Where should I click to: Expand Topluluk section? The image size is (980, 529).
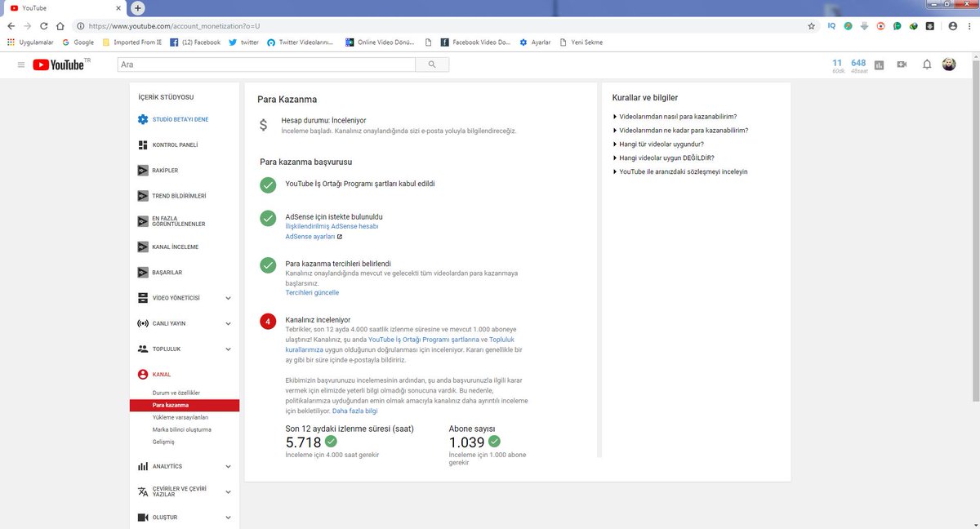click(x=228, y=349)
